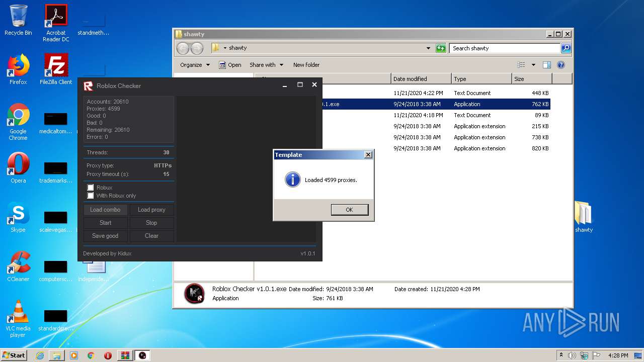
Task: Select the 820 KB Application extension row
Action: [x=403, y=148]
